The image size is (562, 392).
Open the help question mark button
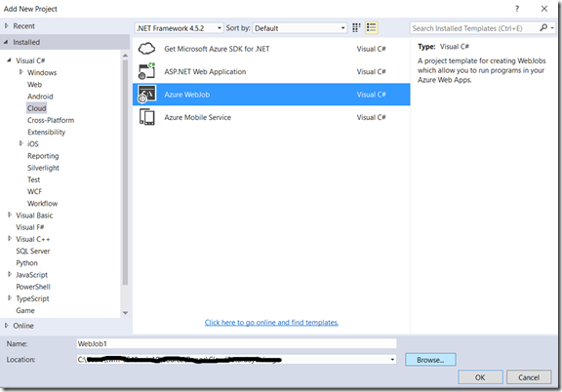[x=517, y=9]
